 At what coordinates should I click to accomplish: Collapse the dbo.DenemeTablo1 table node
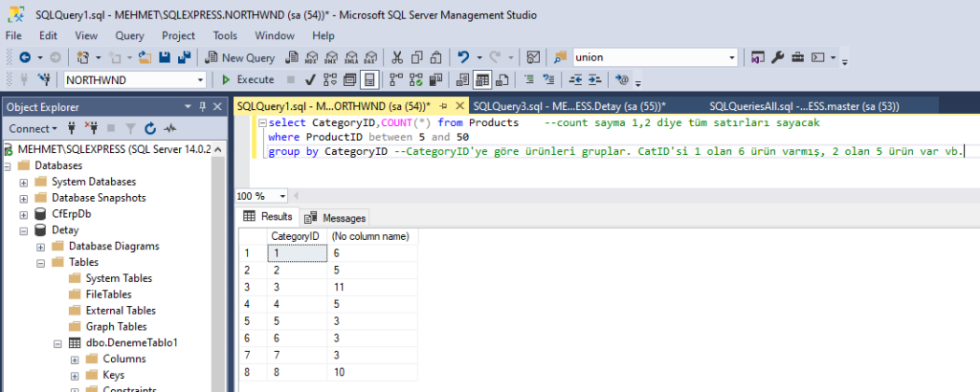pyautogui.click(x=57, y=343)
